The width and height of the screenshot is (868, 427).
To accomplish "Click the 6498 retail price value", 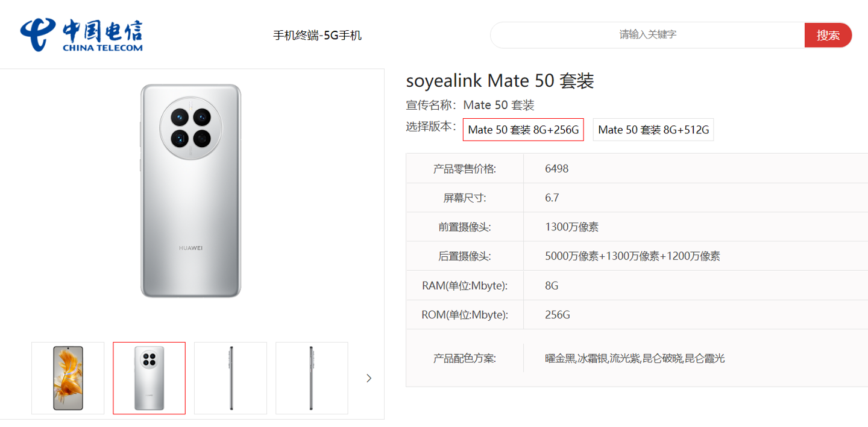I will [x=556, y=169].
